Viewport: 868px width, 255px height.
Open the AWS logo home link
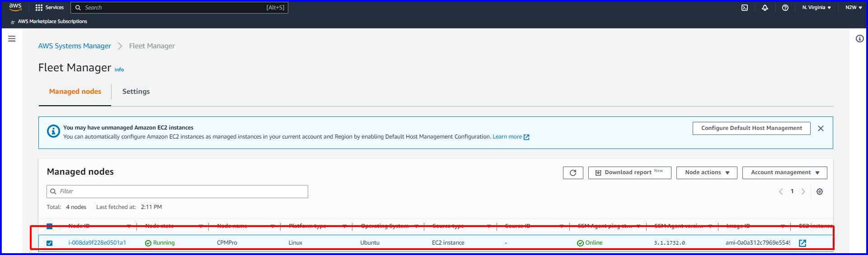(15, 7)
